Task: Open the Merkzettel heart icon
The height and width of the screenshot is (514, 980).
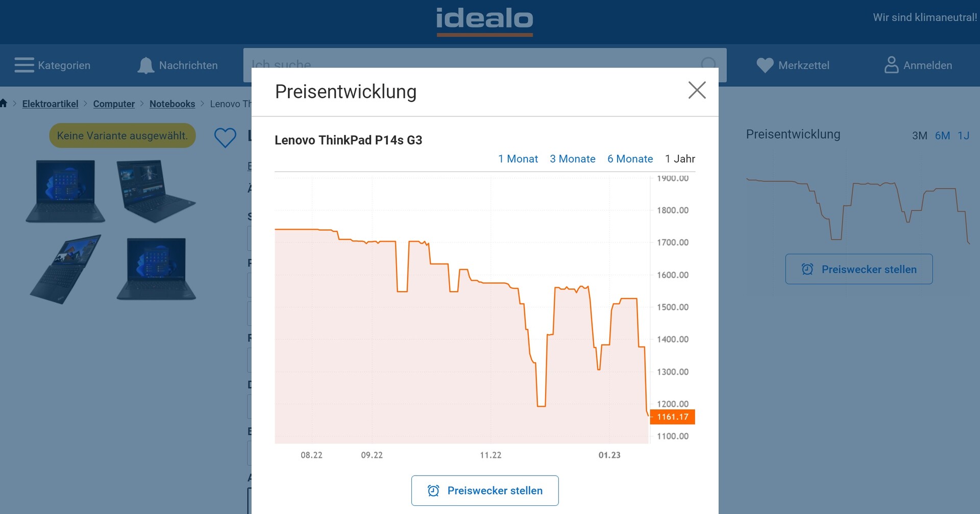Action: (765, 65)
